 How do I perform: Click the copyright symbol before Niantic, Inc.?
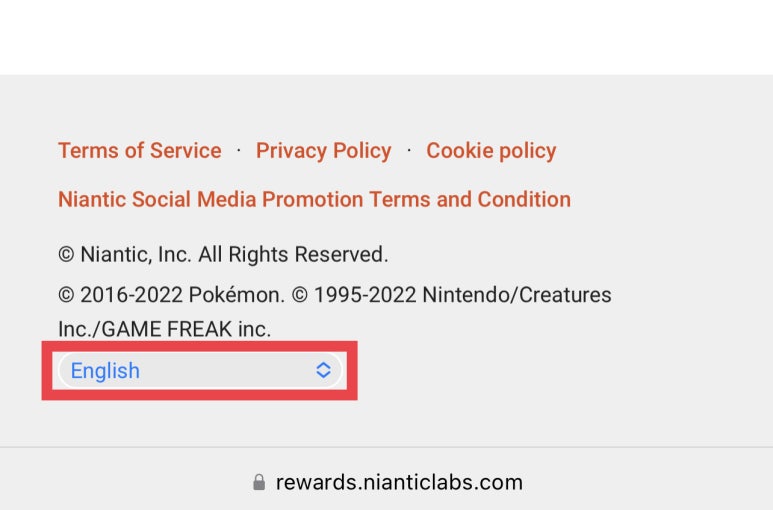tap(66, 255)
